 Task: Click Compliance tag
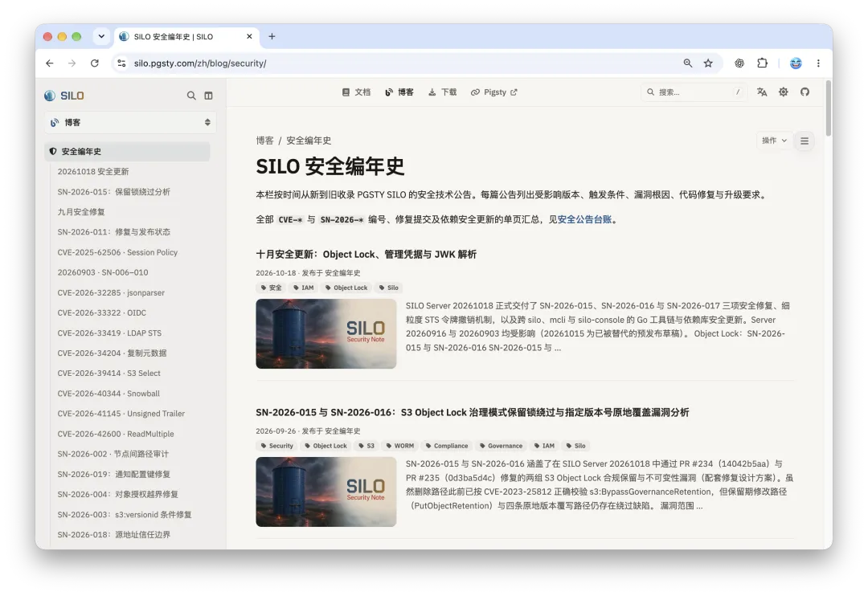[447, 446]
